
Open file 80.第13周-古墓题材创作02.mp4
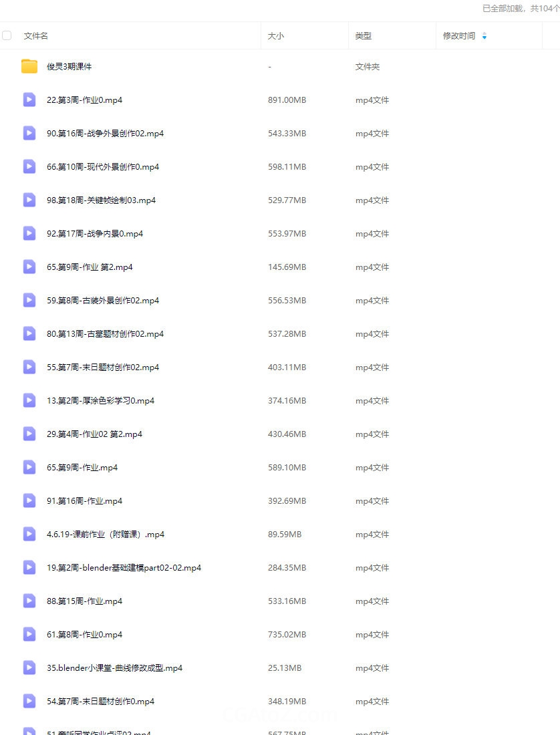105,333
